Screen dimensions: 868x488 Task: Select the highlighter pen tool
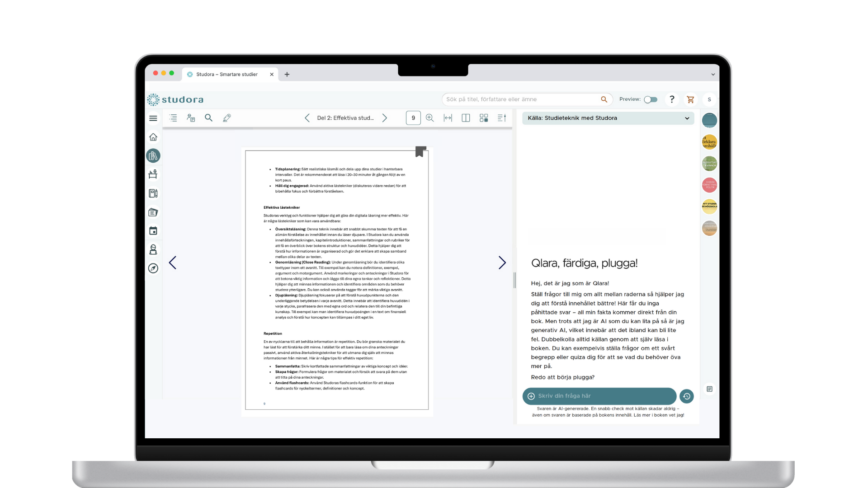[x=227, y=118]
